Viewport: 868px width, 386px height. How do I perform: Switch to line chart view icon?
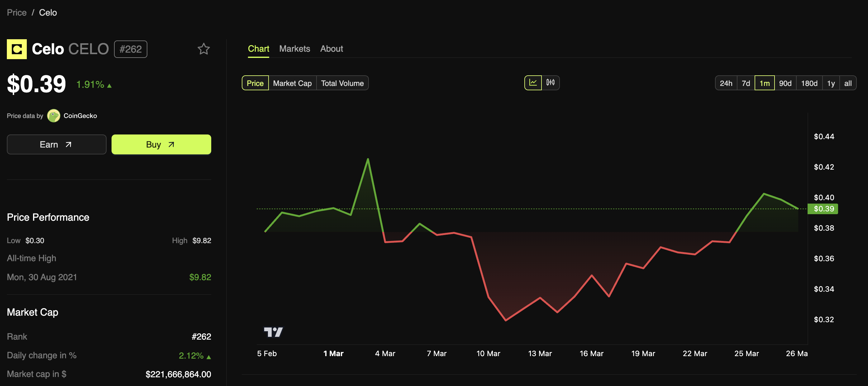pyautogui.click(x=533, y=83)
